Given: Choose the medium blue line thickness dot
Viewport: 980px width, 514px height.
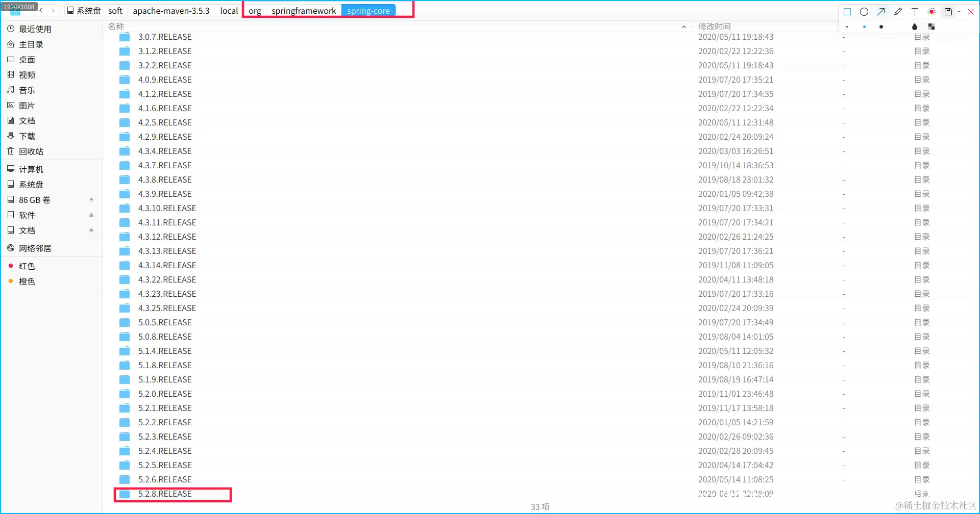Looking at the screenshot, I should 864,27.
